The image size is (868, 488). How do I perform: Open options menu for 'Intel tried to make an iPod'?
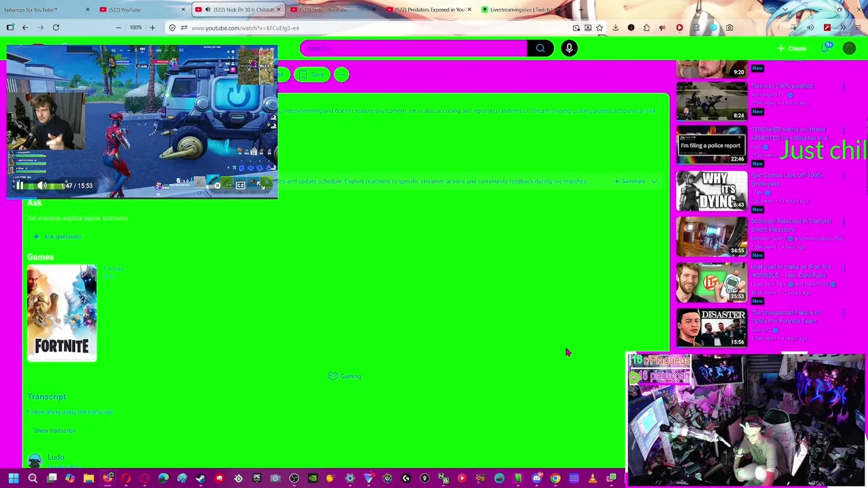pos(843,268)
